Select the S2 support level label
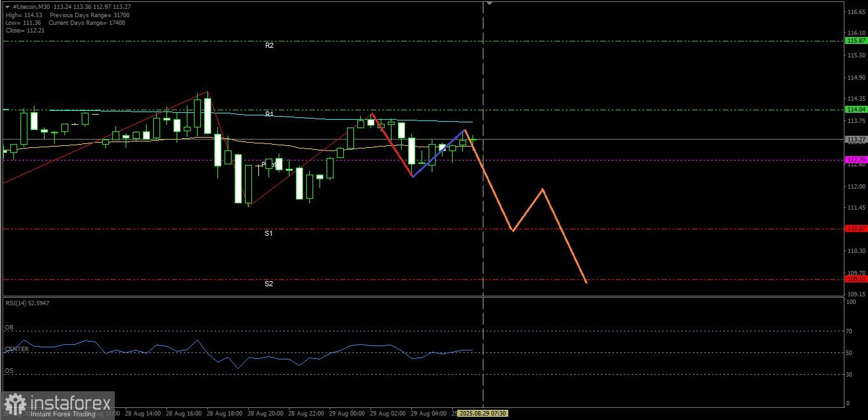 [x=268, y=283]
